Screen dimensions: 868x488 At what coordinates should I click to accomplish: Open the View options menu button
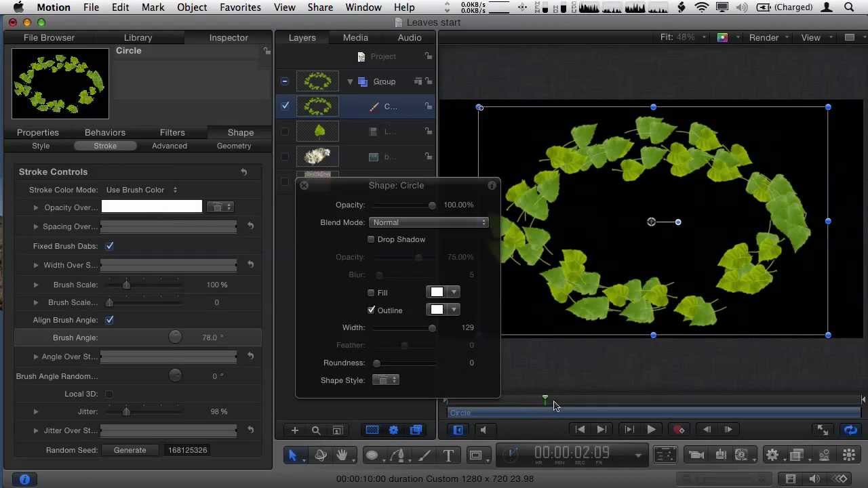click(x=815, y=38)
